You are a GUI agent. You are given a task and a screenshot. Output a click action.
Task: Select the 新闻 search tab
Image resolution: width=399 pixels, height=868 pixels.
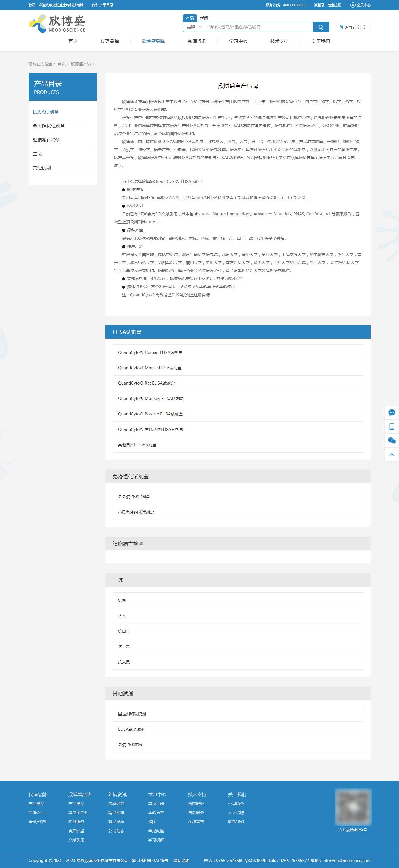(x=204, y=18)
